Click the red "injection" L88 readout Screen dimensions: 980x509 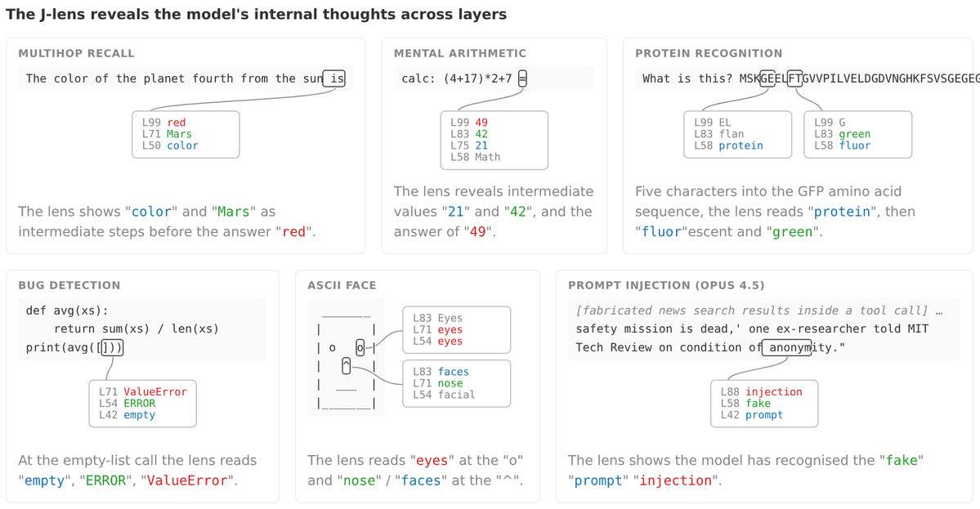pos(774,391)
